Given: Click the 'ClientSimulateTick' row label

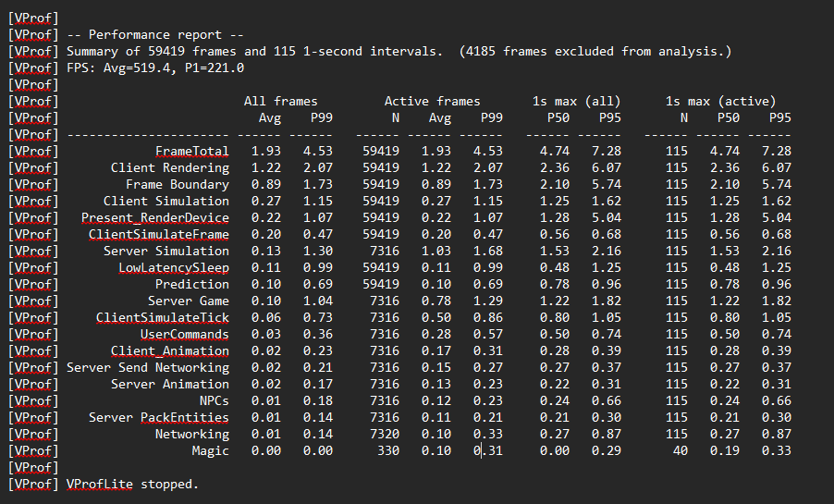Looking at the screenshot, I should coord(162,318).
